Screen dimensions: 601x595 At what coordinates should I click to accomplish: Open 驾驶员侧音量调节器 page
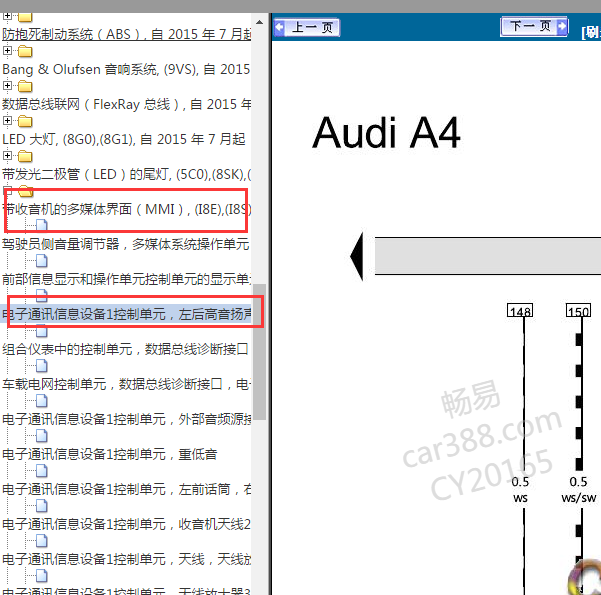tap(126, 244)
